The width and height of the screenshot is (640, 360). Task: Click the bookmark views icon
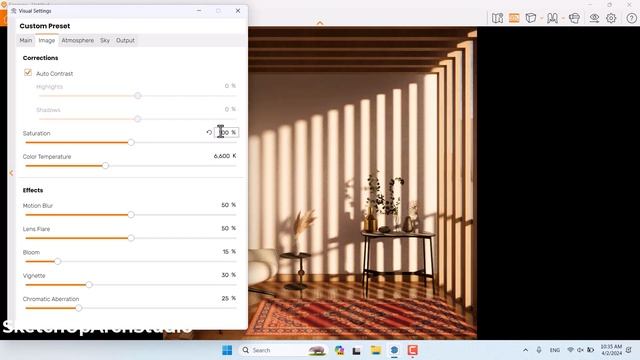tap(552, 18)
